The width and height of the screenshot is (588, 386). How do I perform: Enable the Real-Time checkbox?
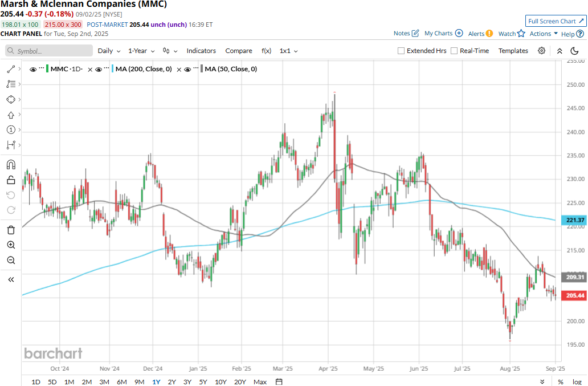click(x=454, y=51)
